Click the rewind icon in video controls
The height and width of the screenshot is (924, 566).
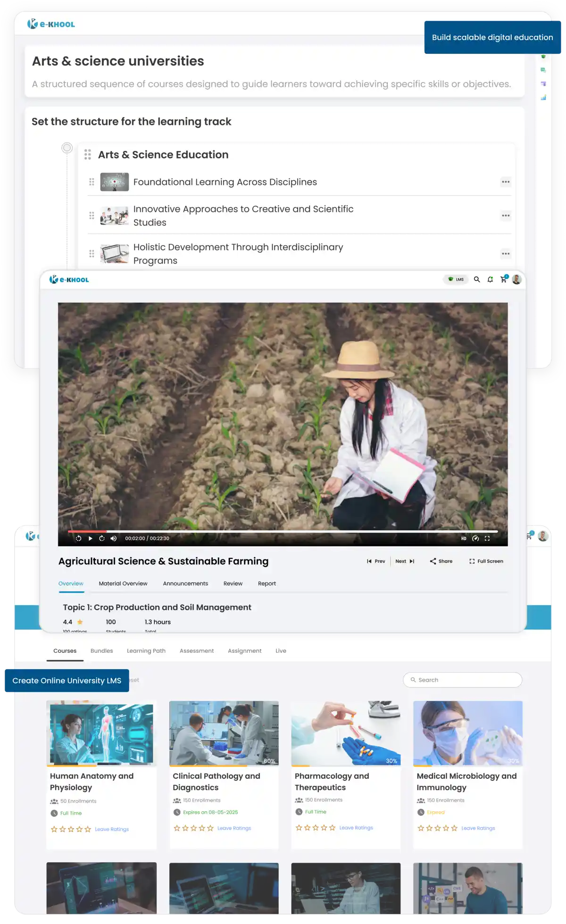tap(78, 538)
